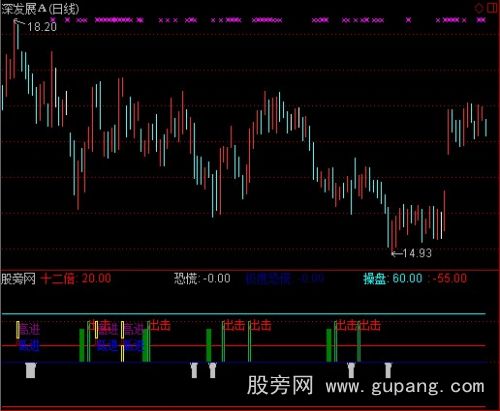This screenshot has height=411, width=500.
Task: Click the 股旁网 indicator name label
Action: (18, 279)
